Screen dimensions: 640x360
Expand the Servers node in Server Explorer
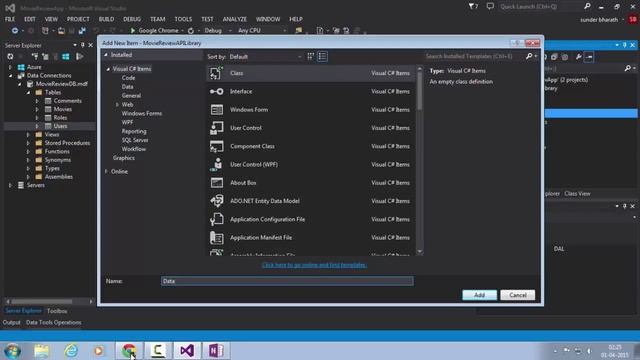pos(11,185)
